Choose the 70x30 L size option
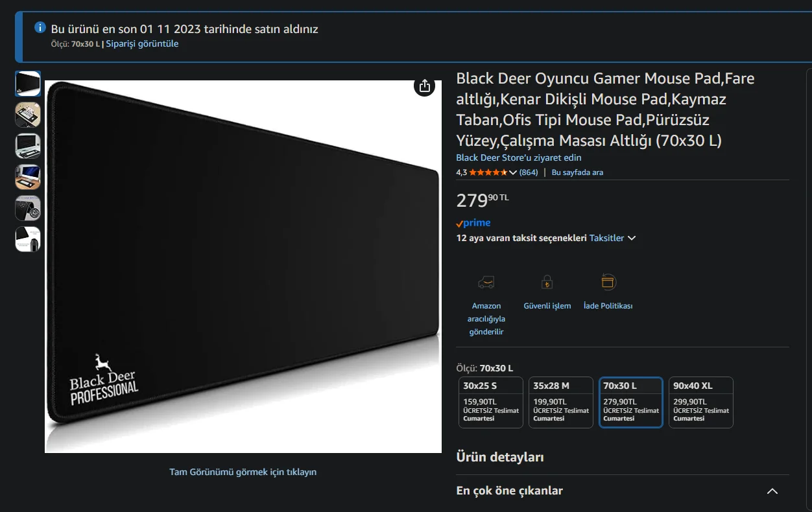The height and width of the screenshot is (512, 812). tap(631, 402)
